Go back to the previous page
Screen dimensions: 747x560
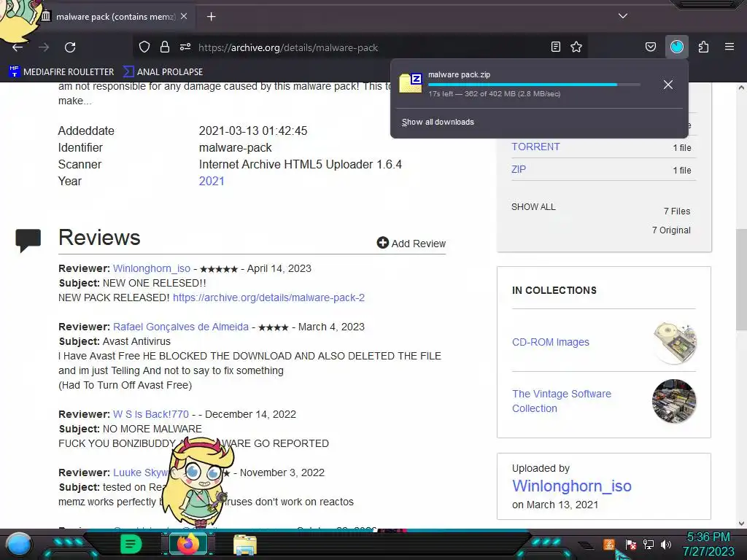click(x=18, y=47)
